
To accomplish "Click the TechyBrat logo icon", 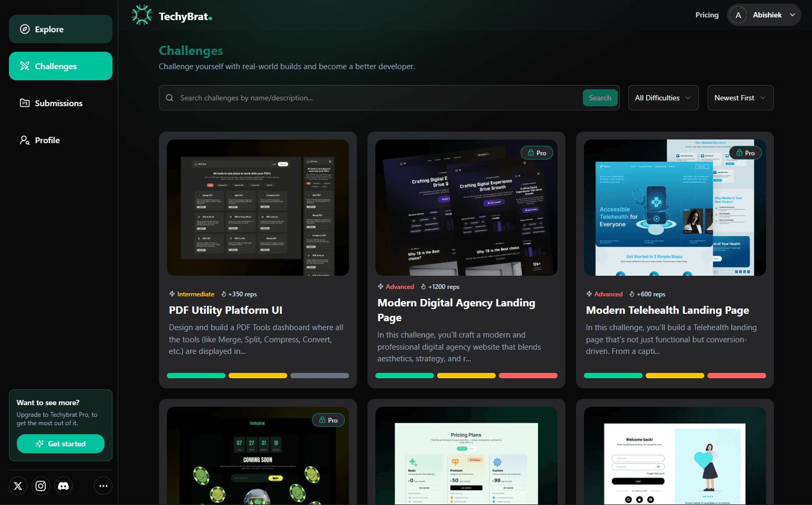I will (142, 15).
